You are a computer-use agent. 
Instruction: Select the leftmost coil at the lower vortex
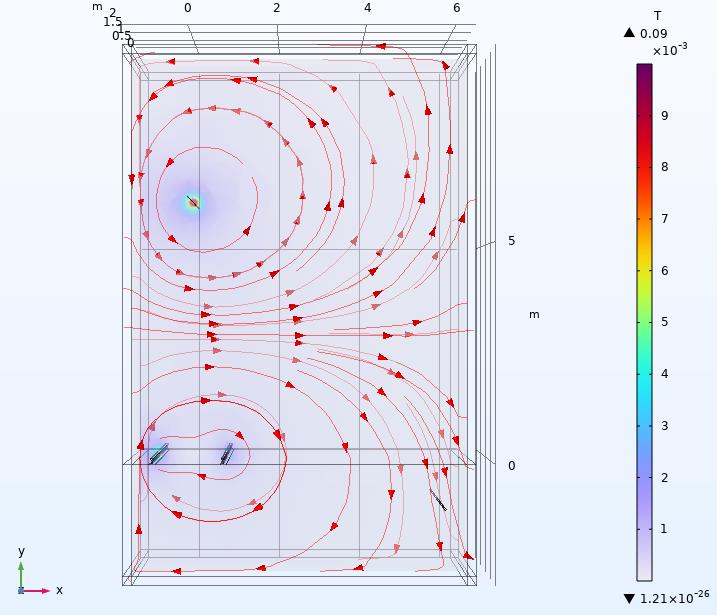coord(158,455)
